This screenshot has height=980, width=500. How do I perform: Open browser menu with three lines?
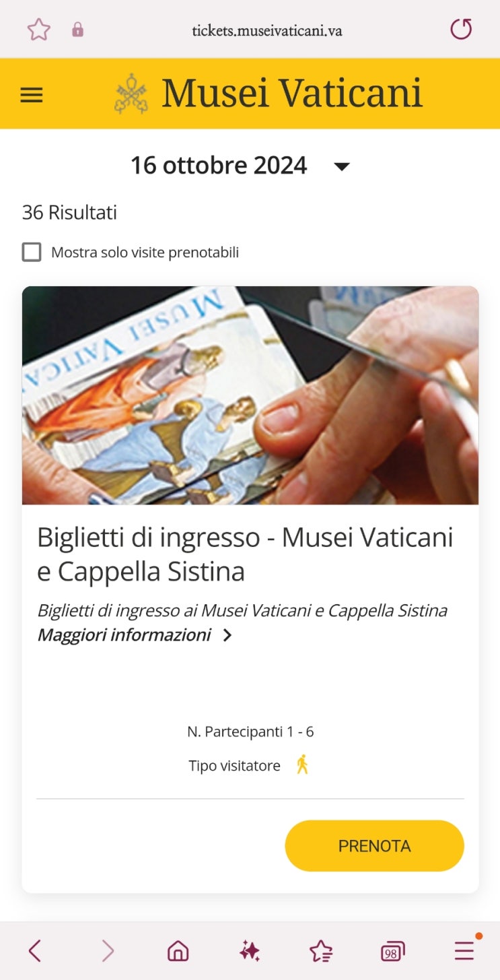point(464,950)
